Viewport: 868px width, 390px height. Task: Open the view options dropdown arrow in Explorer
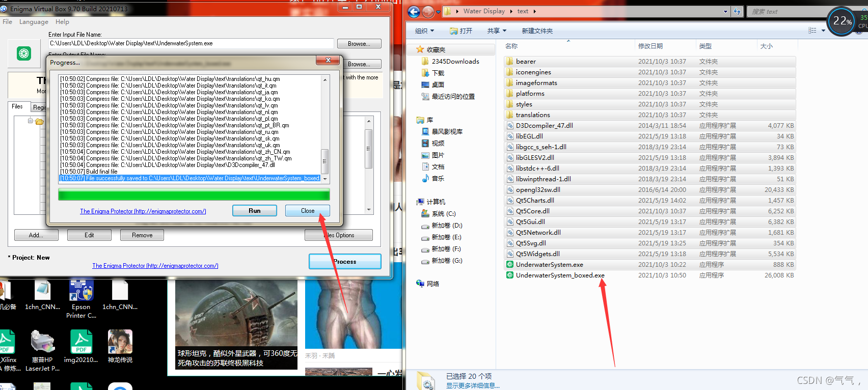[823, 31]
